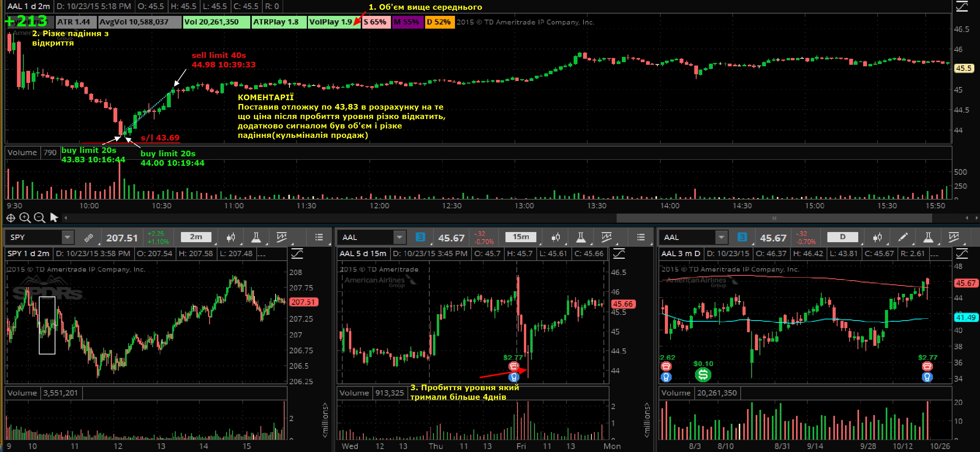This screenshot has height=452, width=980.
Task: Click the S 65% pink label
Action: [376, 22]
